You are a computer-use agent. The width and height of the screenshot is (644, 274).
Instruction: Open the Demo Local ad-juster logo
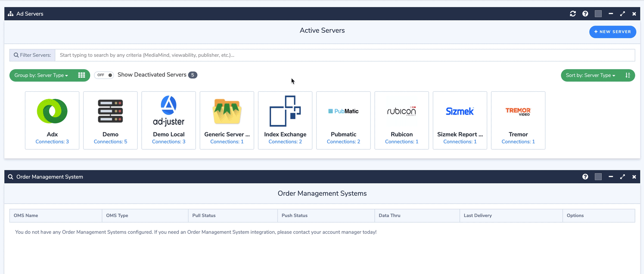click(169, 111)
